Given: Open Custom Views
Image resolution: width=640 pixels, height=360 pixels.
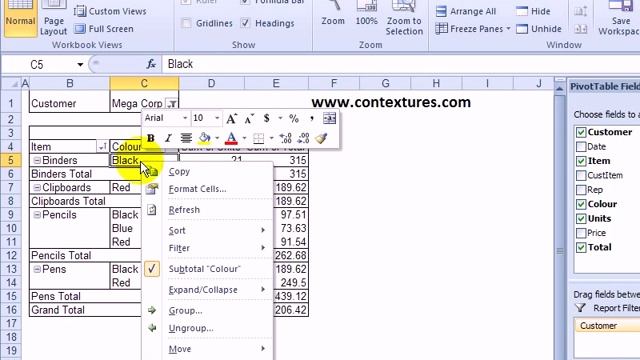Looking at the screenshot, I should click(x=110, y=11).
